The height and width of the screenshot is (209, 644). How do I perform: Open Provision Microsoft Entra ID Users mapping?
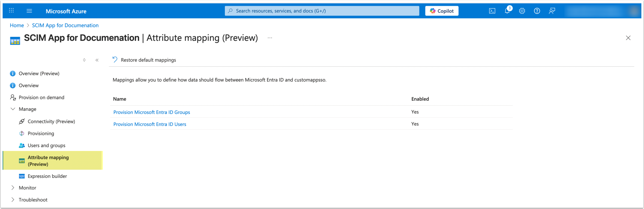(150, 124)
